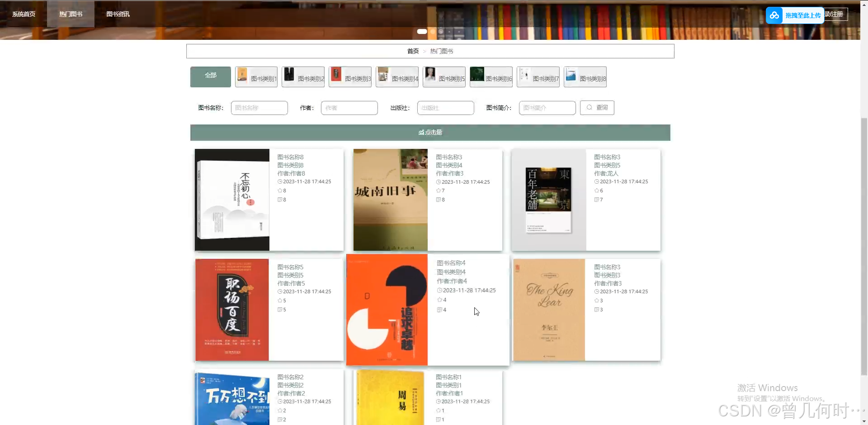868x425 pixels.
Task: Focus the 出版社 search field
Action: click(446, 108)
